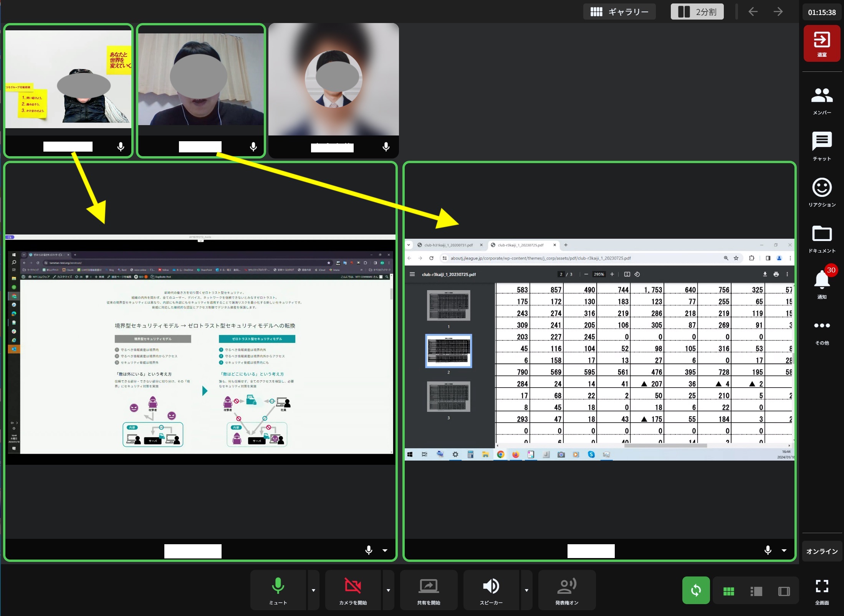
Task: Toggle 発表権オン presenter rights
Action: pos(567,590)
